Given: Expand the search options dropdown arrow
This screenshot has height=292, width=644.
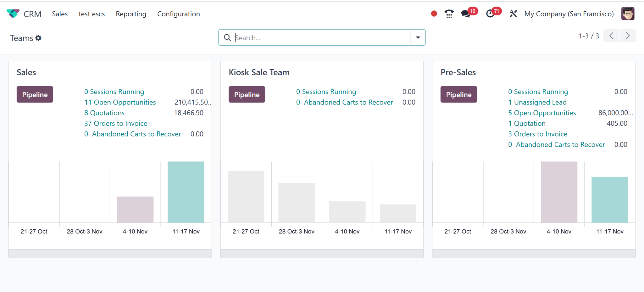Looking at the screenshot, I should tap(418, 37).
